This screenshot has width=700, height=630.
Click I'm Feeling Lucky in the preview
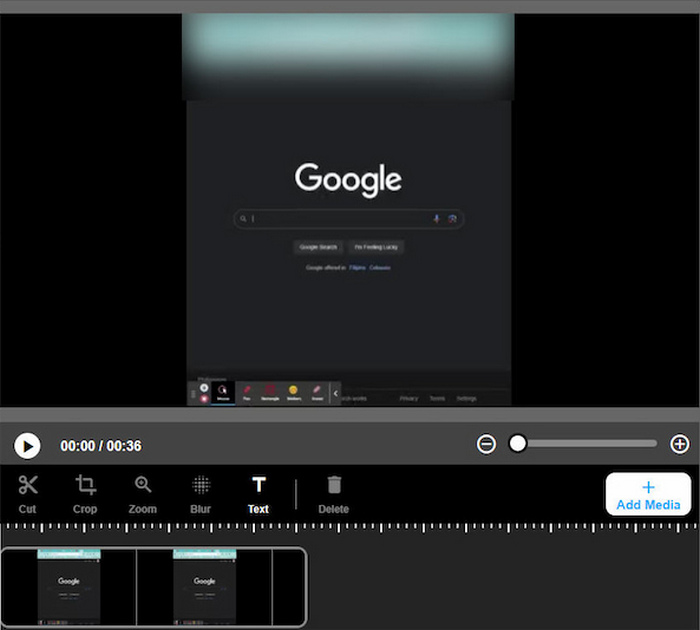(x=378, y=247)
